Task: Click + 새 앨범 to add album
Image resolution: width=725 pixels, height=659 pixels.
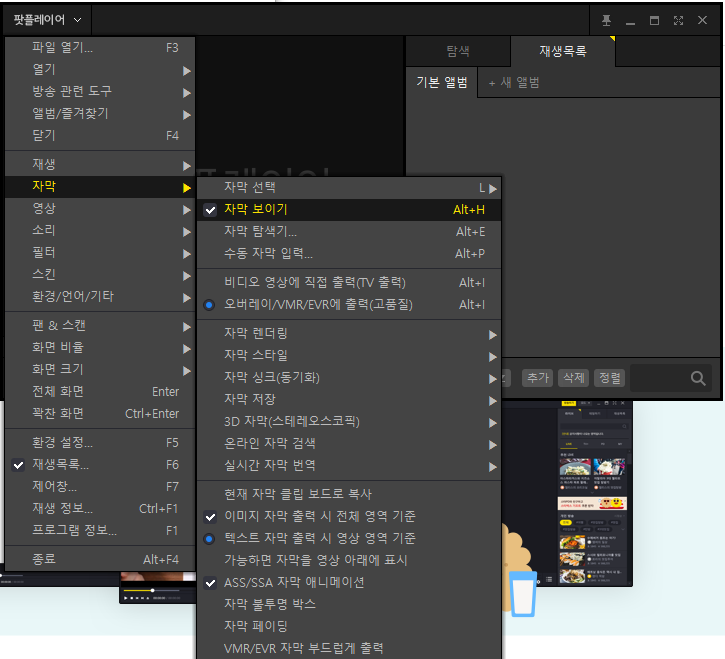Action: tap(514, 82)
